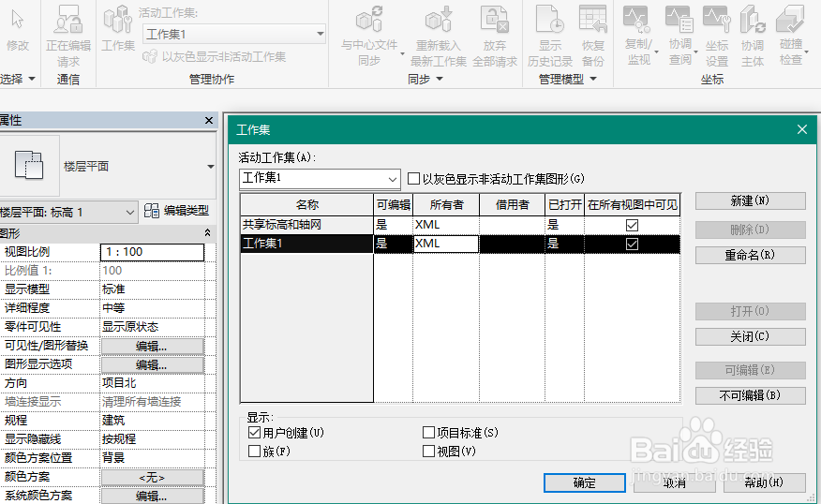Viewport: 821px width, 504px height.
Task: Click the 协调主体 reconcile hosting tool
Action: pyautogui.click(x=753, y=36)
